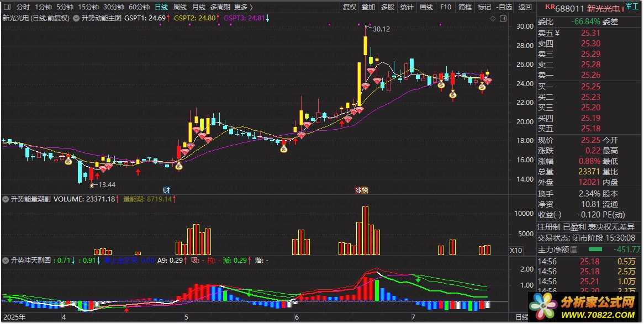
Task: Click the 军工 sector tag
Action: point(632,6)
